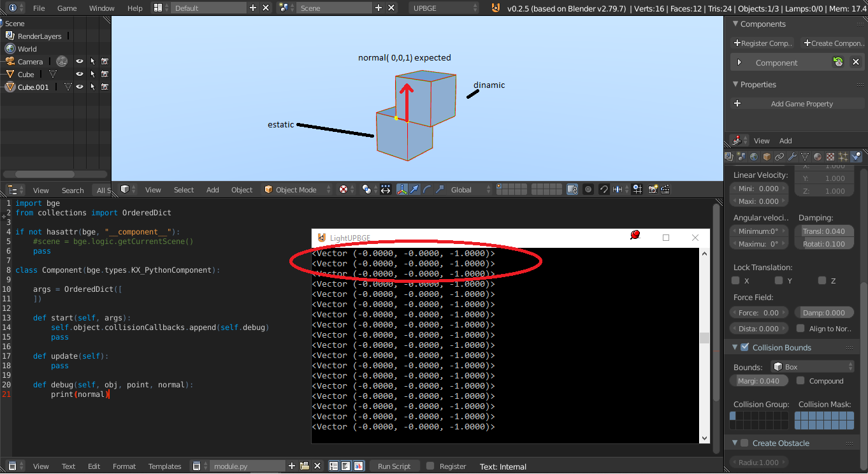Screen dimensions: 868x474
Task: Open the Select menu in the 3D viewport
Action: (184, 189)
